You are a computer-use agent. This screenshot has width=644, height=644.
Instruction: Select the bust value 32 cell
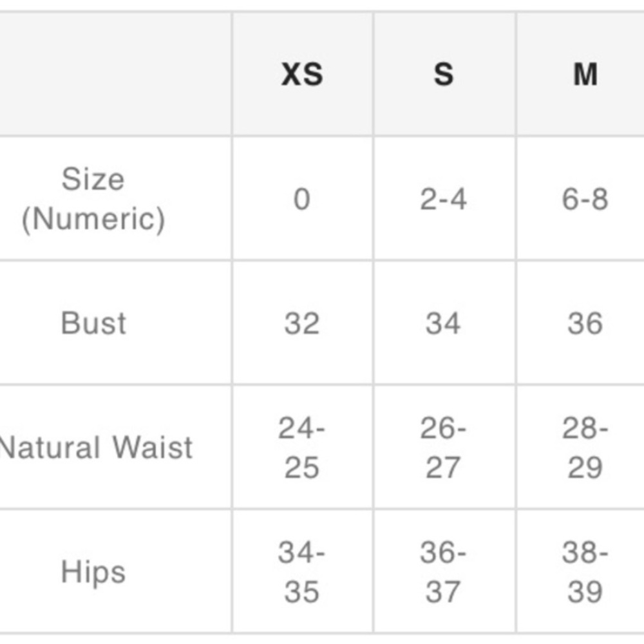[x=302, y=323]
